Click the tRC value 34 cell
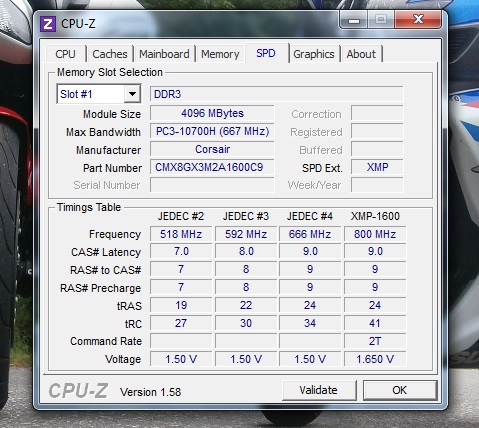The image size is (479, 428). (x=310, y=323)
